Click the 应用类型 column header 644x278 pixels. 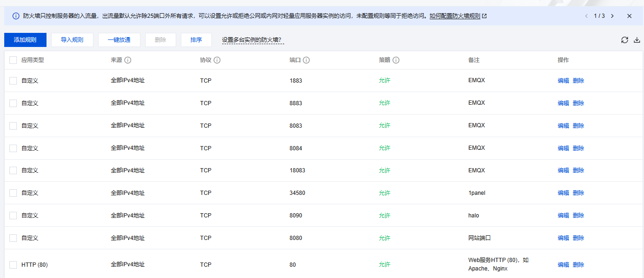(x=33, y=60)
